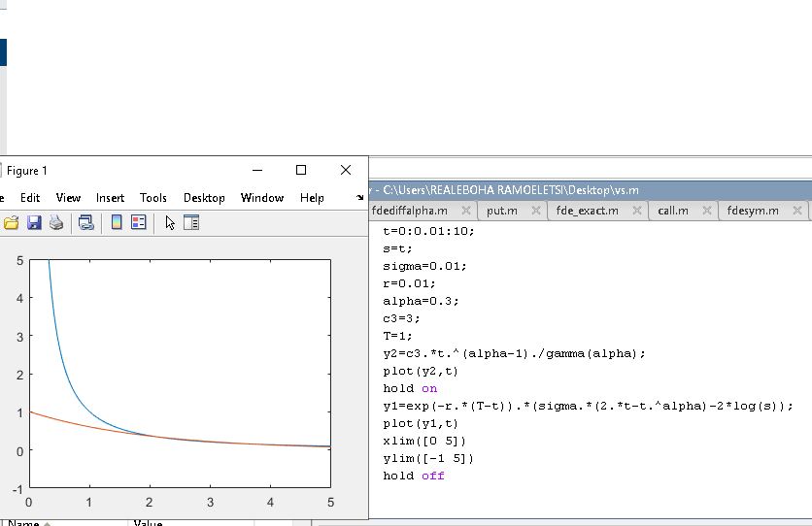Maximize the Figure 1 window
Viewport: 812px width, 526px height.
click(301, 170)
